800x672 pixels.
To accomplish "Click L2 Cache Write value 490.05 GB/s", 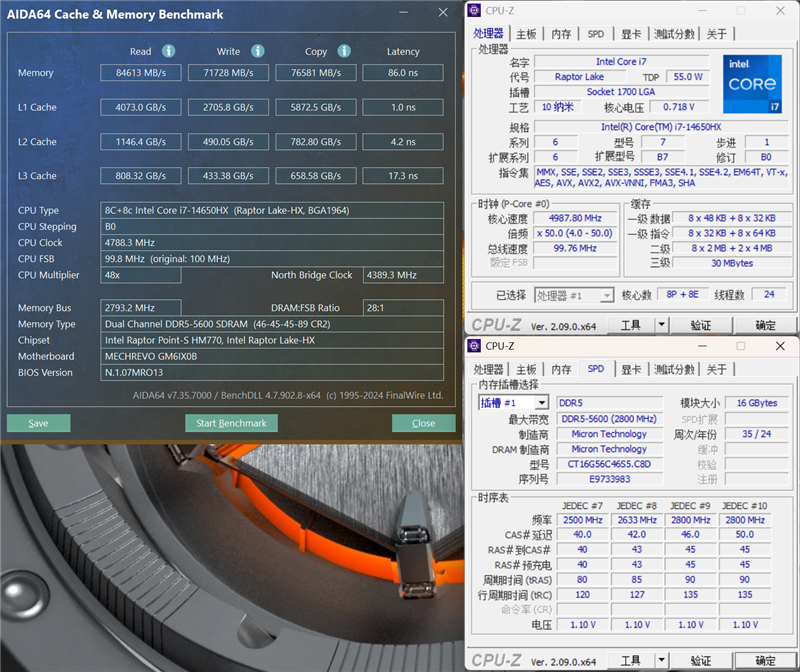I will coord(228,141).
